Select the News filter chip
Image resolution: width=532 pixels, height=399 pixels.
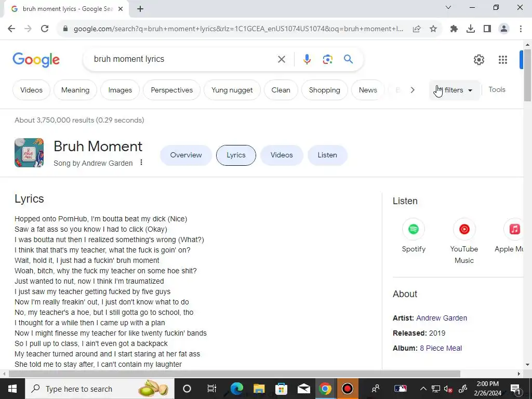(x=368, y=90)
